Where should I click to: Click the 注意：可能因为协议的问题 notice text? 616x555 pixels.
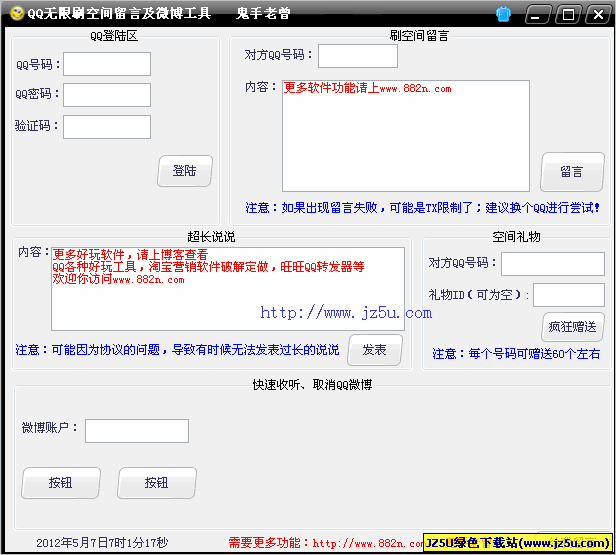[x=177, y=350]
